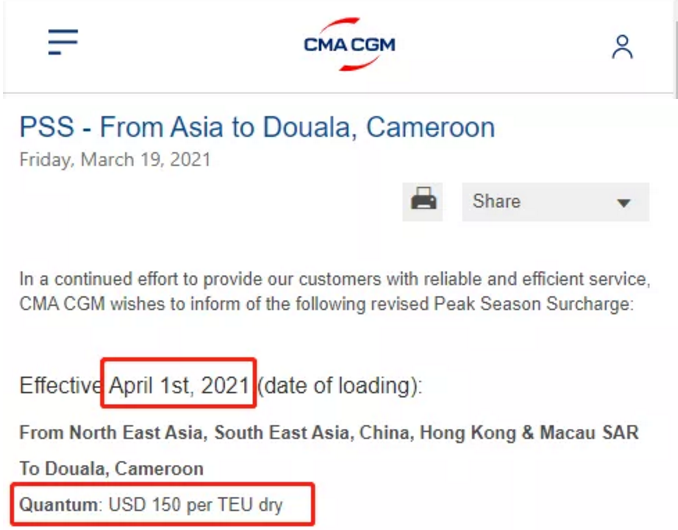Open the hamburger navigation menu
This screenshot has width=678, height=530.
[63, 41]
